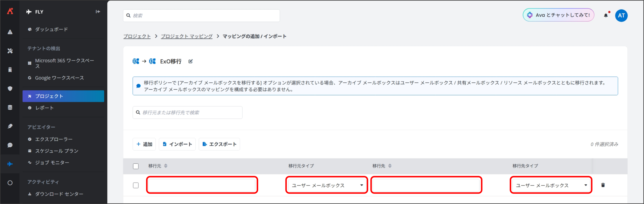Click the インポート button

pyautogui.click(x=177, y=144)
